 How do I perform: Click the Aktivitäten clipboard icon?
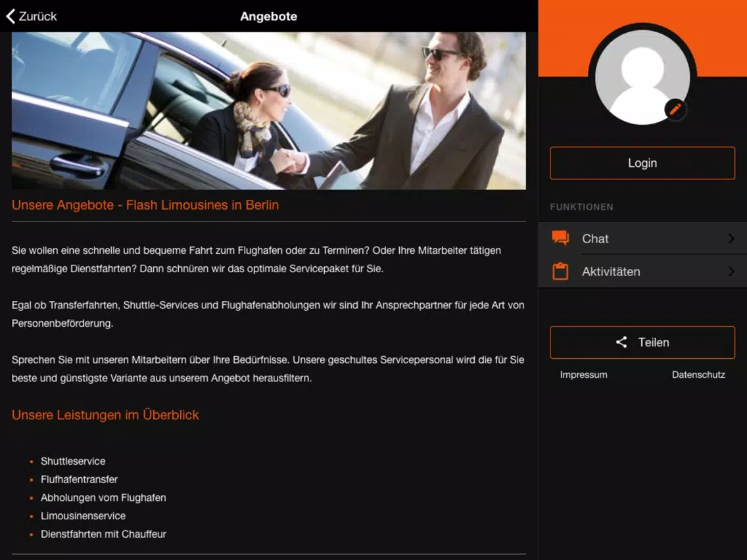pyautogui.click(x=560, y=271)
